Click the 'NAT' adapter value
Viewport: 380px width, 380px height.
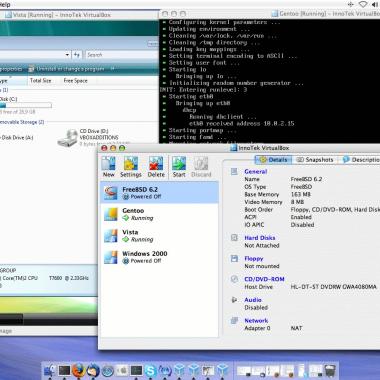[x=296, y=328]
